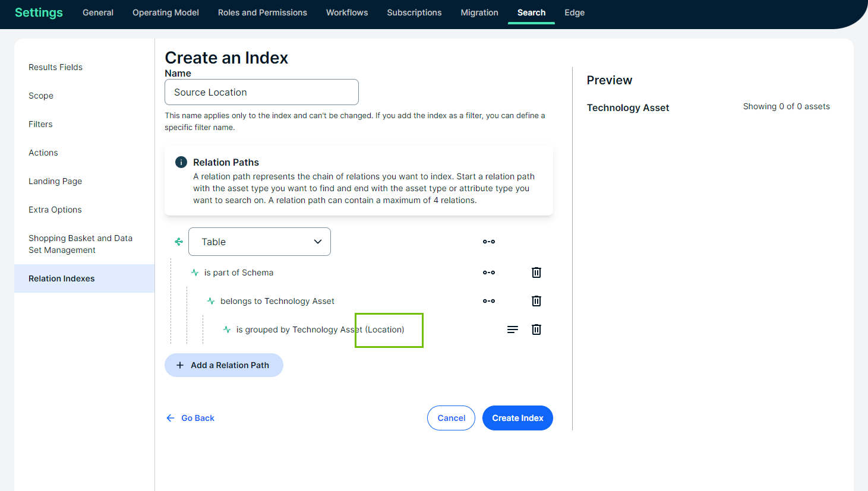This screenshot has width=868, height=491.
Task: Switch to the Workflows tab
Action: coord(346,12)
